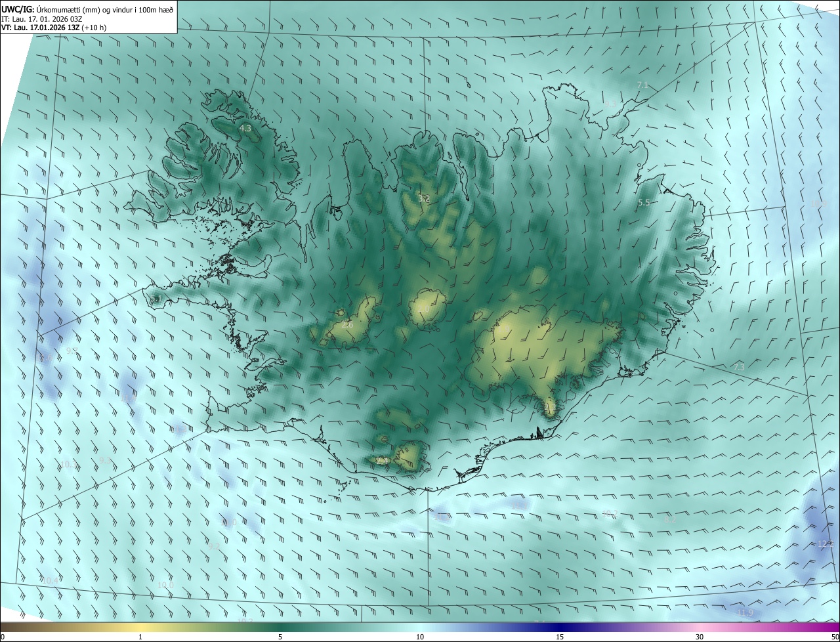Click the 11.9 value label above the colour bar
The width and height of the screenshot is (840, 642).
tap(745, 613)
